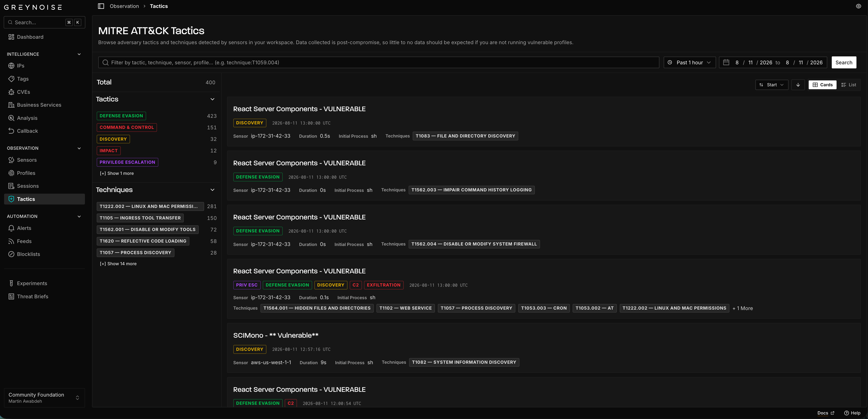868x419 pixels.
Task: Click the Experiments test tube icon
Action: tap(11, 283)
